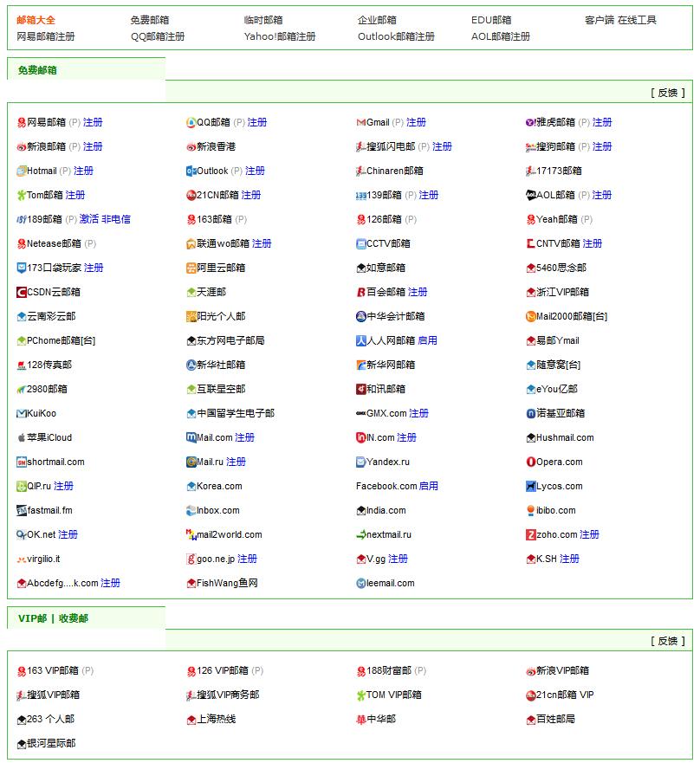Click the 189邮箱 icon
Viewport: 700px width, 763px height.
(x=22, y=220)
